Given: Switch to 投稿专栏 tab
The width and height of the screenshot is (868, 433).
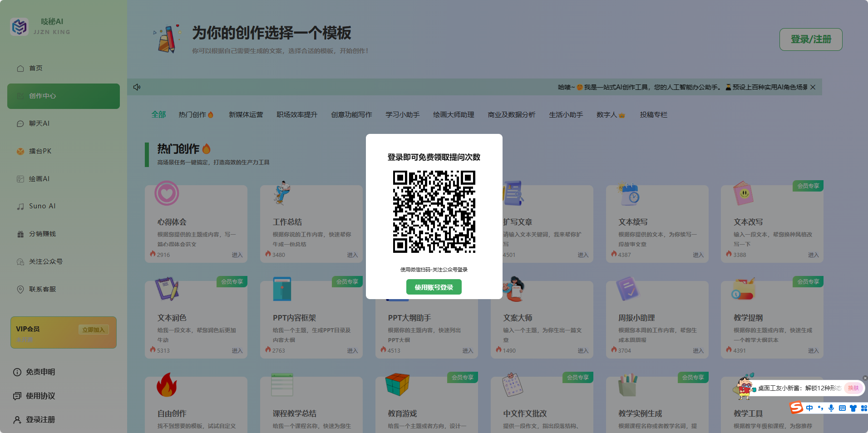Looking at the screenshot, I should pos(653,115).
